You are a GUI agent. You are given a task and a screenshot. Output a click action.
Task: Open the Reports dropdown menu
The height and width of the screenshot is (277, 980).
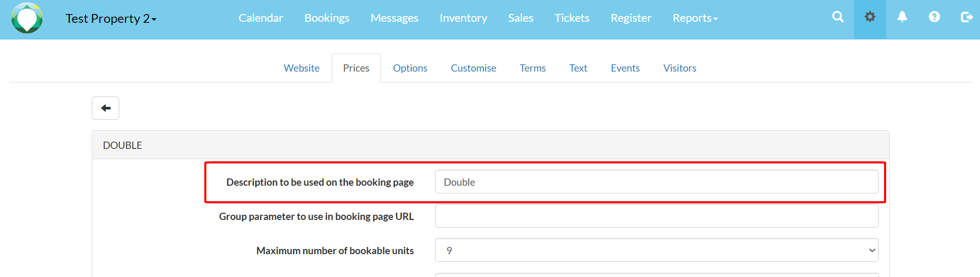click(695, 18)
